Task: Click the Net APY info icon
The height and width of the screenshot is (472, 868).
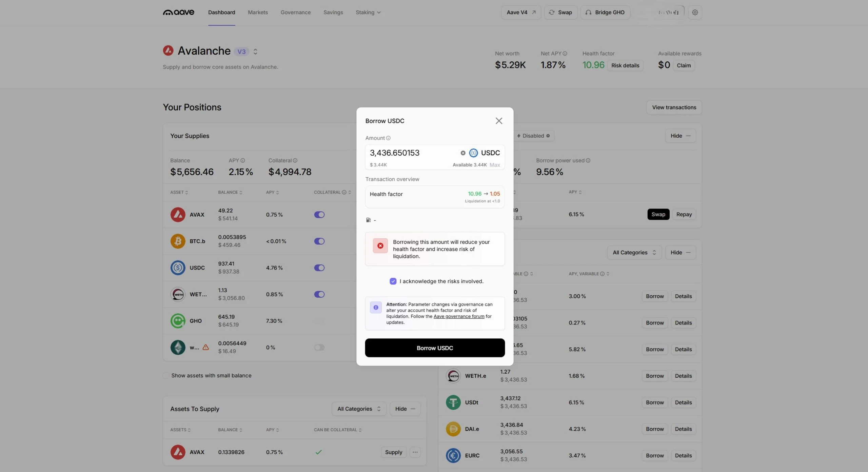Action: point(565,54)
